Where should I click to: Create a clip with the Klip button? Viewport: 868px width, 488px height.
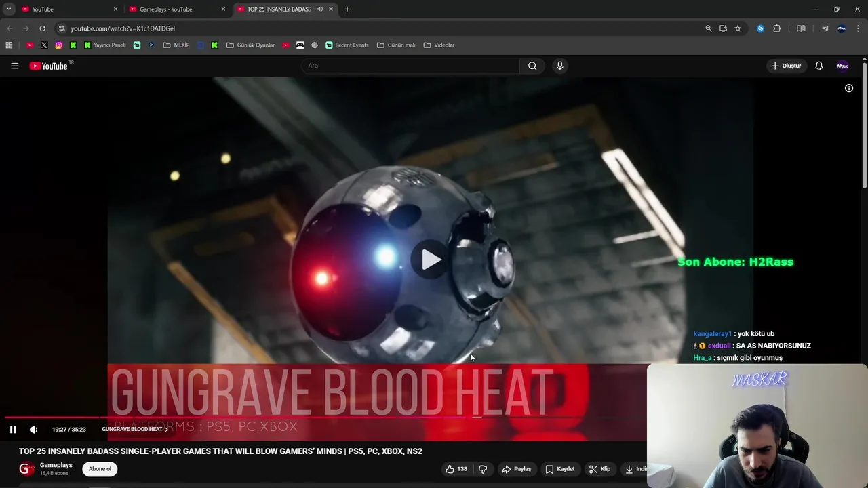coord(599,469)
